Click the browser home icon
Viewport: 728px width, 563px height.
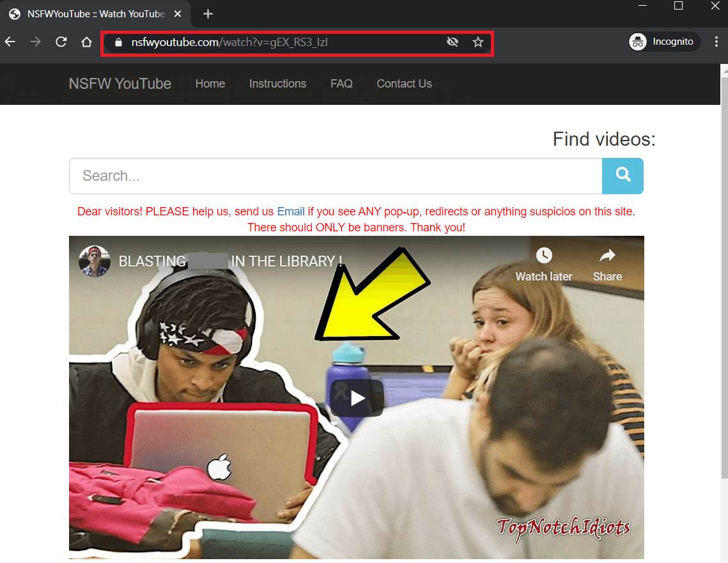86,42
